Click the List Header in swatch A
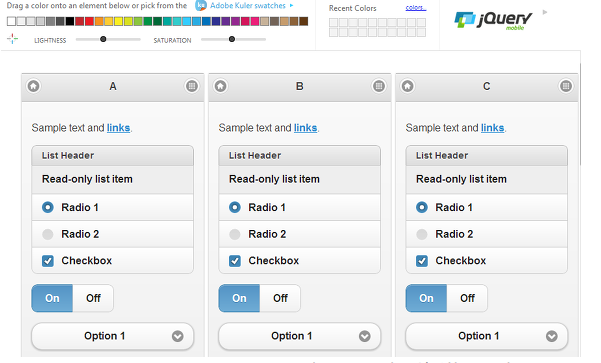 112,156
